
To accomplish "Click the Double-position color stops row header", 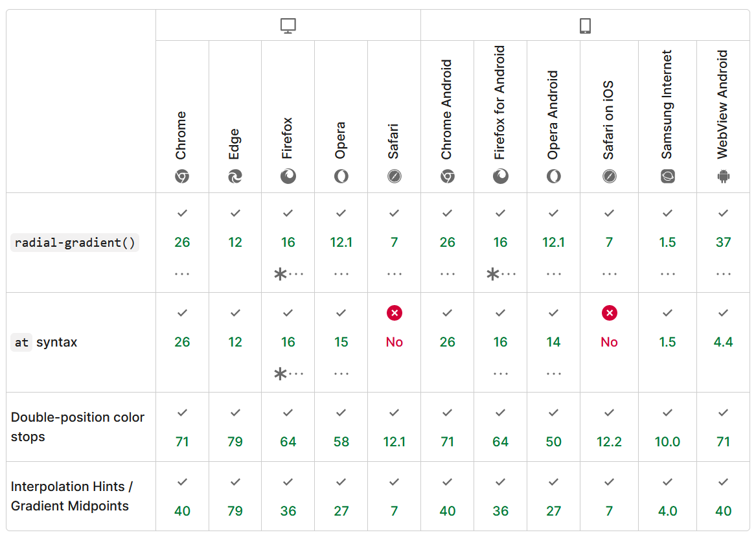I will [x=78, y=427].
